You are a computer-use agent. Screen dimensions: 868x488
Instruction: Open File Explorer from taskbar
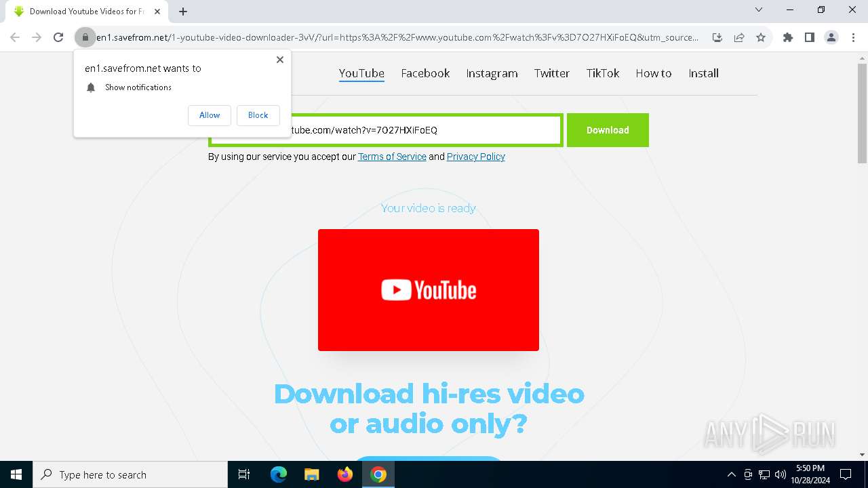(311, 474)
